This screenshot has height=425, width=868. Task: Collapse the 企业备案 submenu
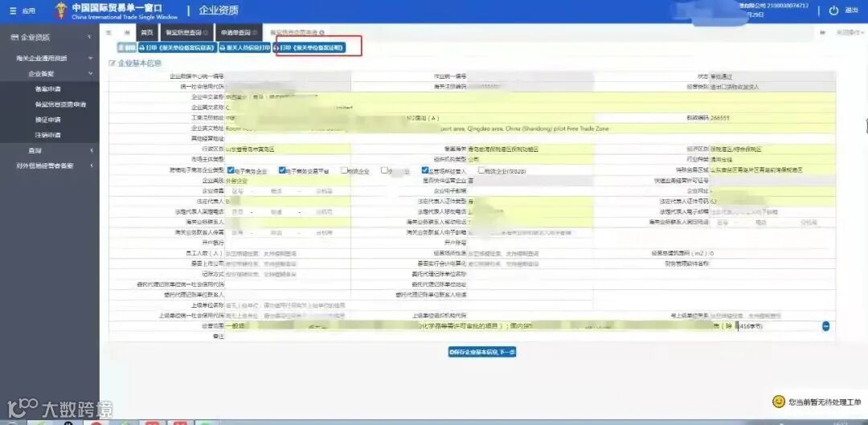(x=90, y=73)
